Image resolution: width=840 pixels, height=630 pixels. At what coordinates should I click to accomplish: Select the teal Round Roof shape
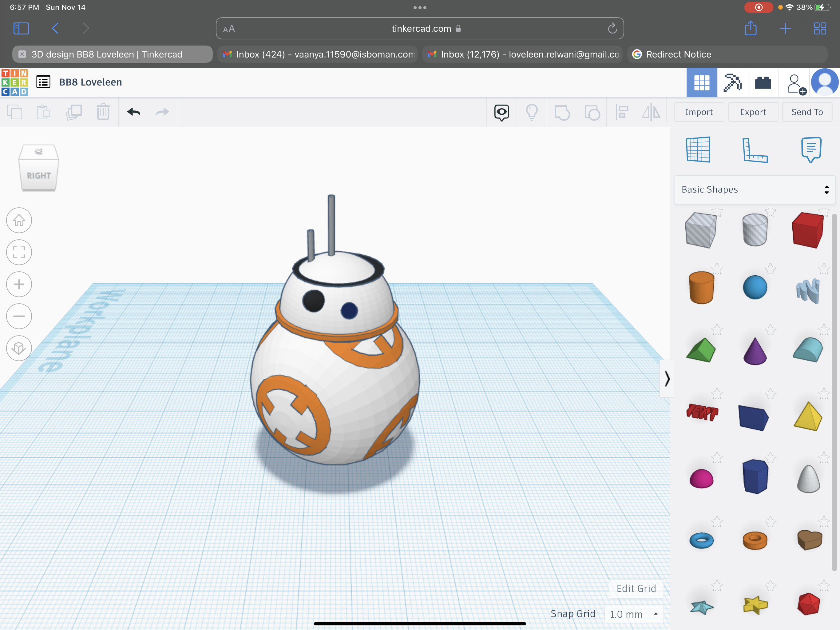[x=808, y=349]
